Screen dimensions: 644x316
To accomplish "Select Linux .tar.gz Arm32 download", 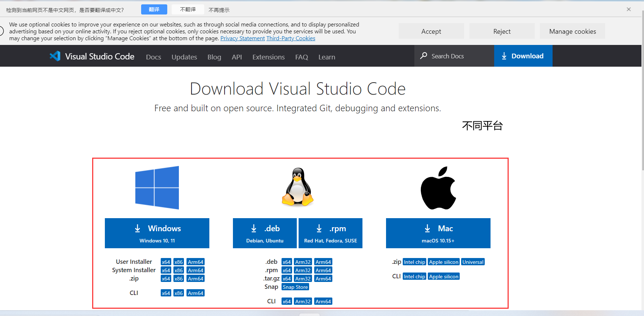I will point(303,278).
